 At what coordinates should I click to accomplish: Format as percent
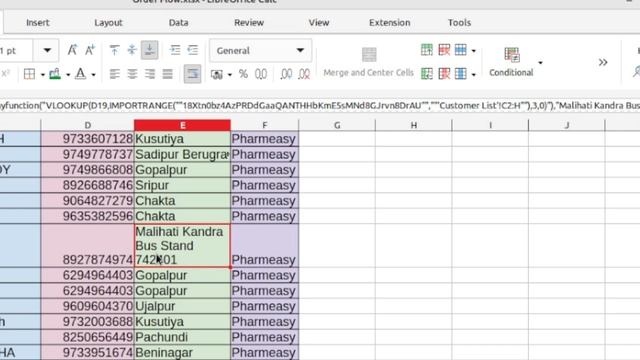point(243,74)
